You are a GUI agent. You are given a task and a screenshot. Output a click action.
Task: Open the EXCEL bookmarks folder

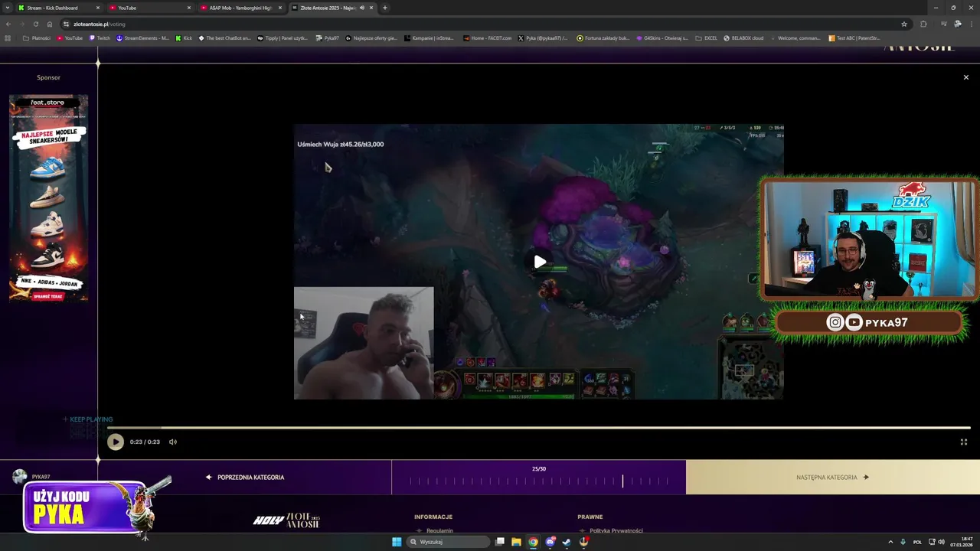pyautogui.click(x=706, y=37)
